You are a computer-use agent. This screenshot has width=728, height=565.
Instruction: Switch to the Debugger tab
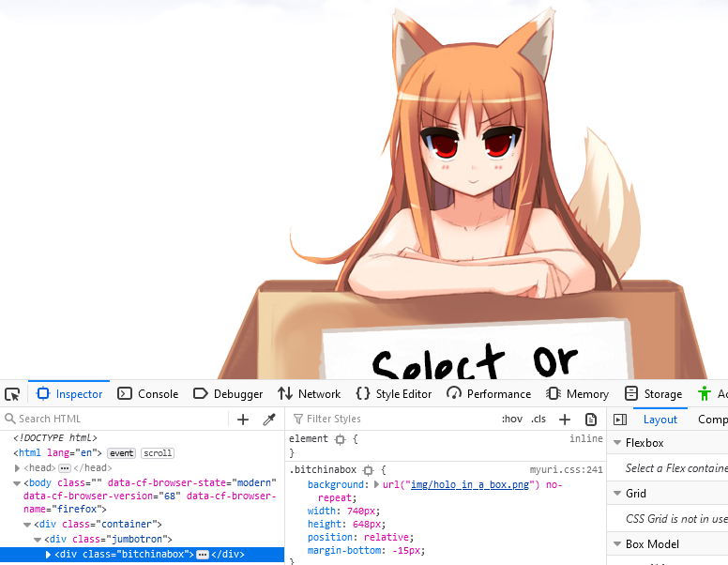(228, 394)
